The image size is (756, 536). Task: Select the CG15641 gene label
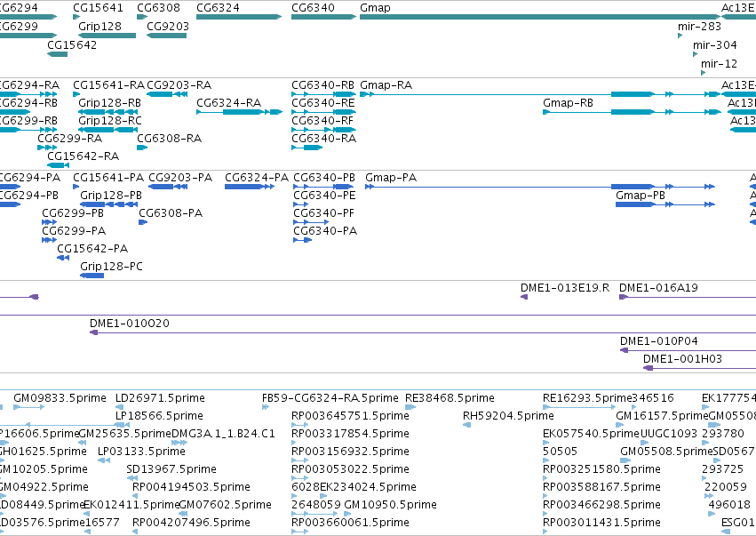pyautogui.click(x=98, y=8)
